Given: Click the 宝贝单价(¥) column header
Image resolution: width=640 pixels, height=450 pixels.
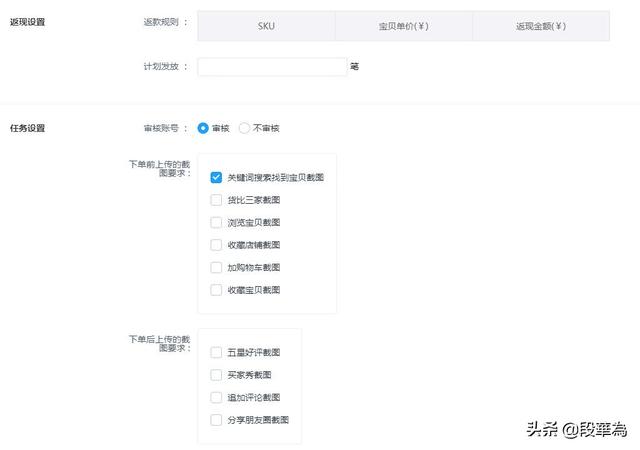Looking at the screenshot, I should pyautogui.click(x=403, y=26).
